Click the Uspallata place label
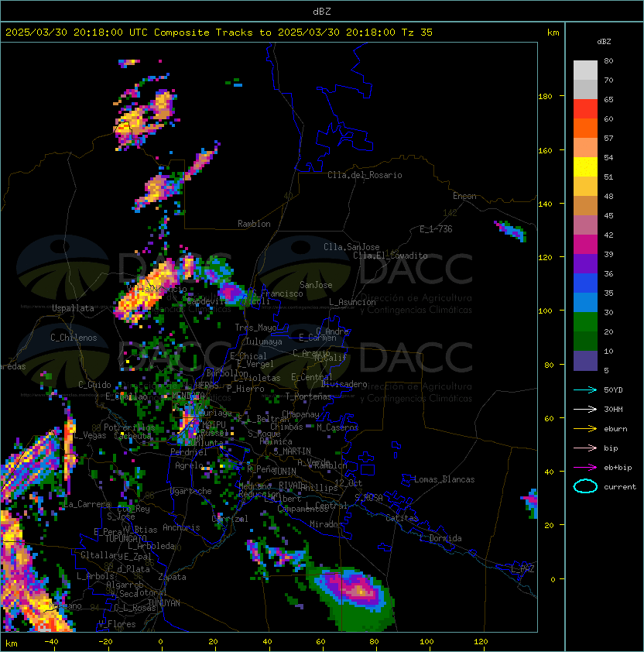Image resolution: width=644 pixels, height=652 pixels. [x=73, y=308]
